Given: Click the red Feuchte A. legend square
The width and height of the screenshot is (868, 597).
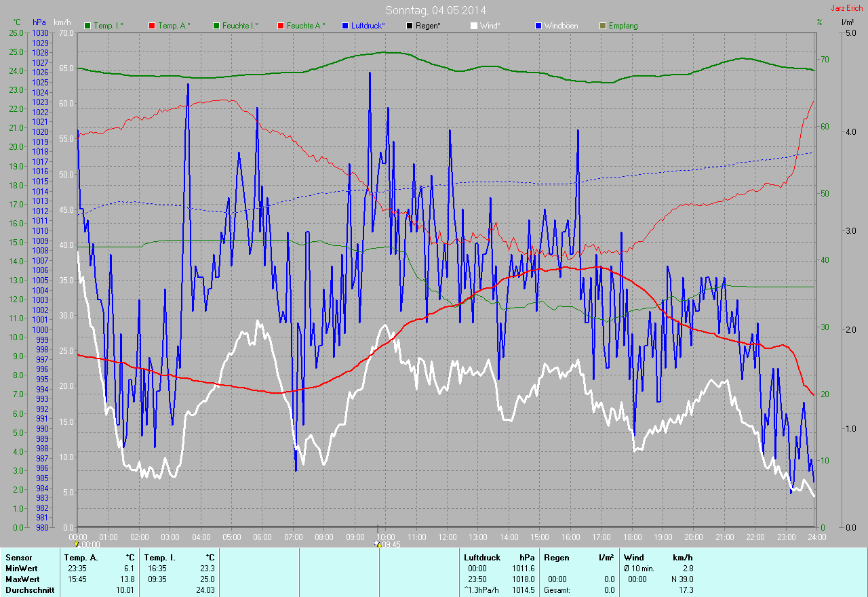Looking at the screenshot, I should (x=280, y=26).
